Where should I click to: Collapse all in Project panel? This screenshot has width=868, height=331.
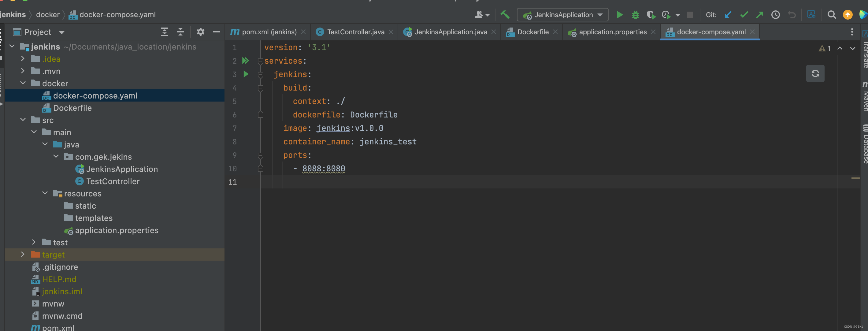181,32
